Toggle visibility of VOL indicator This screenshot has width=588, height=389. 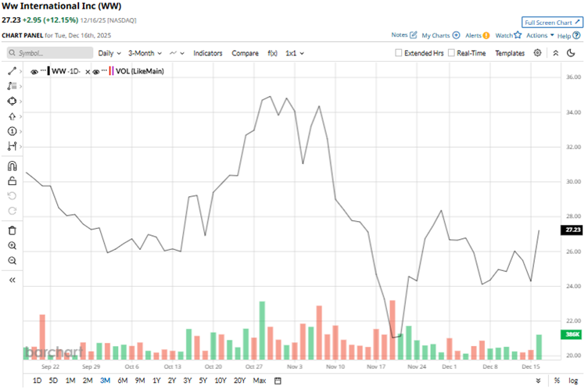[x=96, y=72]
